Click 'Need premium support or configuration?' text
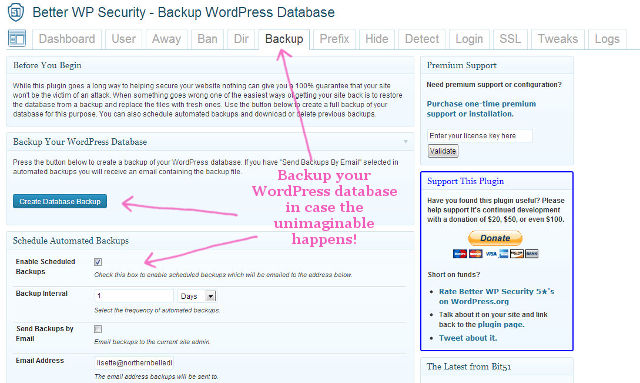 pos(494,85)
